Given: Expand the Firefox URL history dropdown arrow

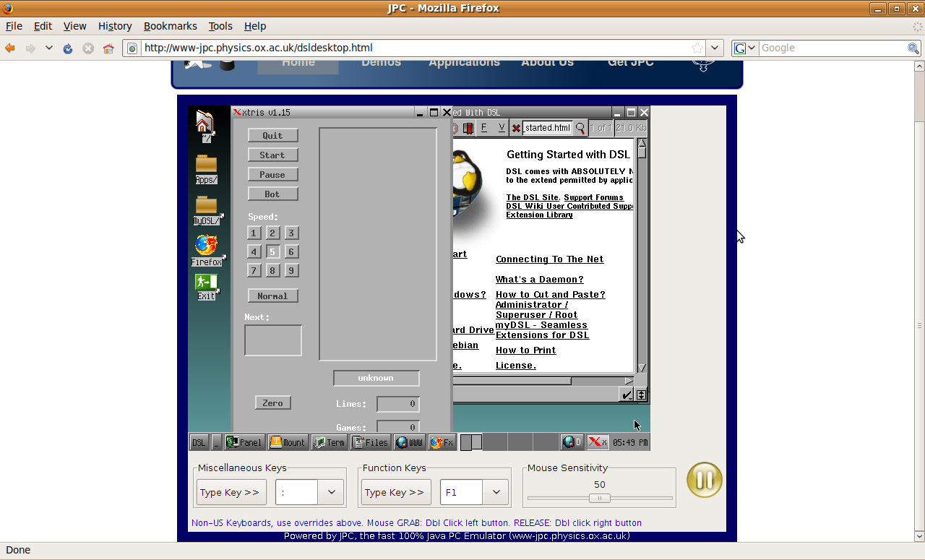Looking at the screenshot, I should [715, 48].
